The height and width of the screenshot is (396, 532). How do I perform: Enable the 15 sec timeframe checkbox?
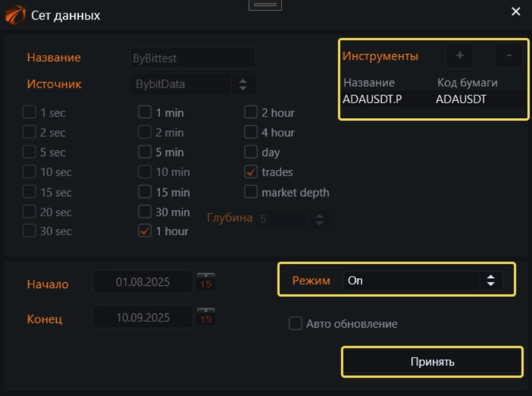point(29,192)
